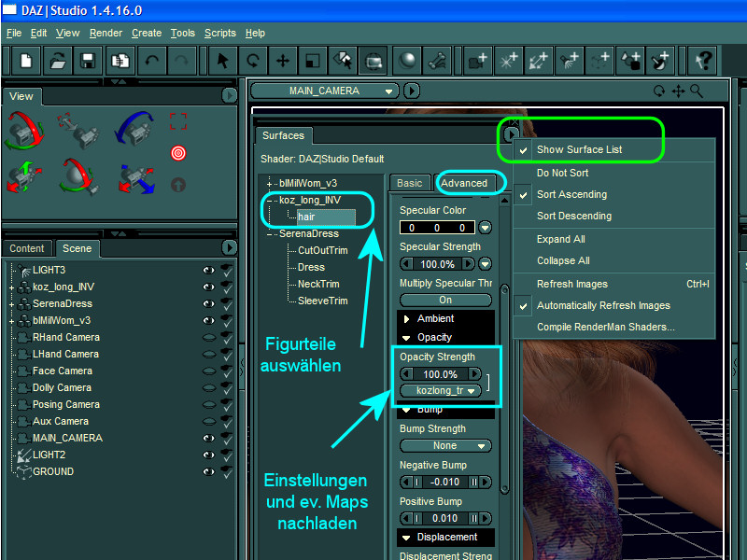Click the blue rotate camera icon in View
This screenshot has width=747, height=560.
tap(134, 129)
